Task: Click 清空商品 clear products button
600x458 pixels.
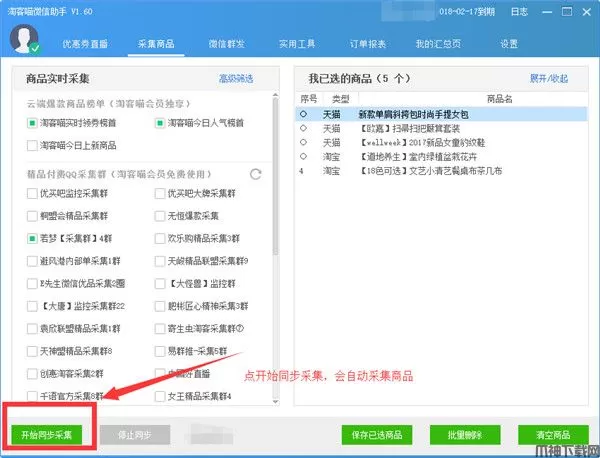Action: click(553, 435)
